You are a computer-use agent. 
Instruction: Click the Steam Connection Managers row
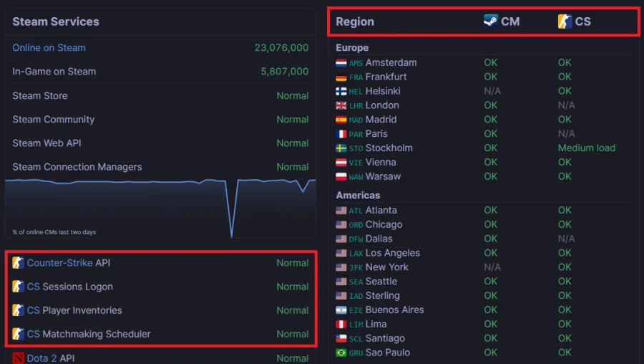[160, 166]
